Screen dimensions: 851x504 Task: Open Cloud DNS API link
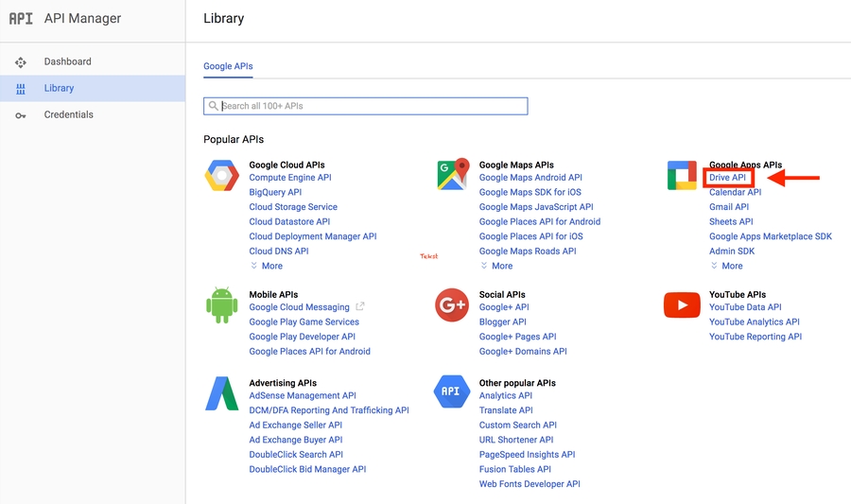point(278,252)
